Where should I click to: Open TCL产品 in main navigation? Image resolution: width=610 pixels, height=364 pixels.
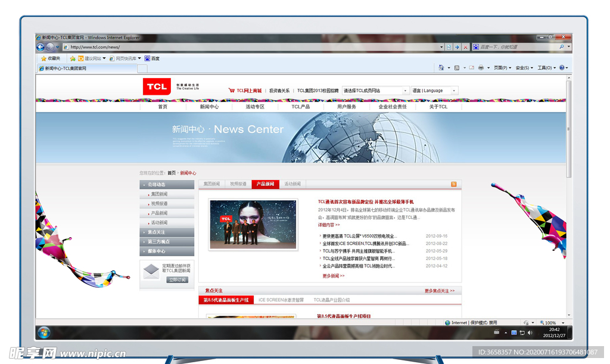pyautogui.click(x=301, y=107)
